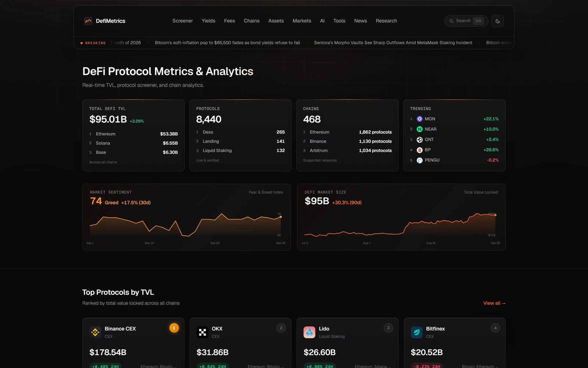Viewport: 588px width, 368px height.
Task: Click the Fear & Greed chart end marker
Action: pos(281,217)
